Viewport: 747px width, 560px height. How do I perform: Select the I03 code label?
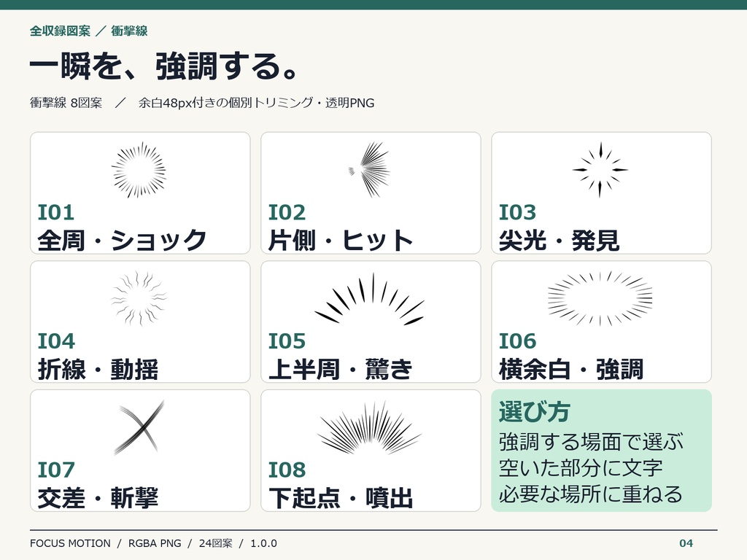[x=517, y=212]
